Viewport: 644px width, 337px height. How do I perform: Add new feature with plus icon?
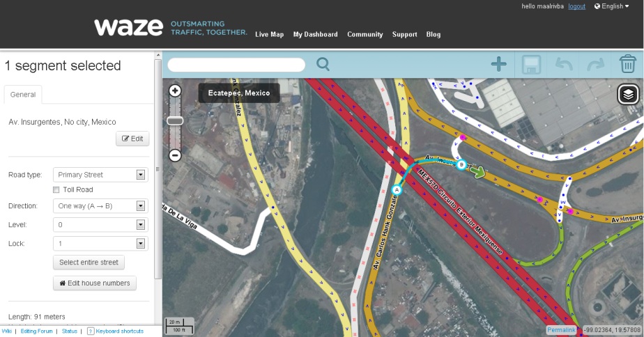click(x=498, y=64)
